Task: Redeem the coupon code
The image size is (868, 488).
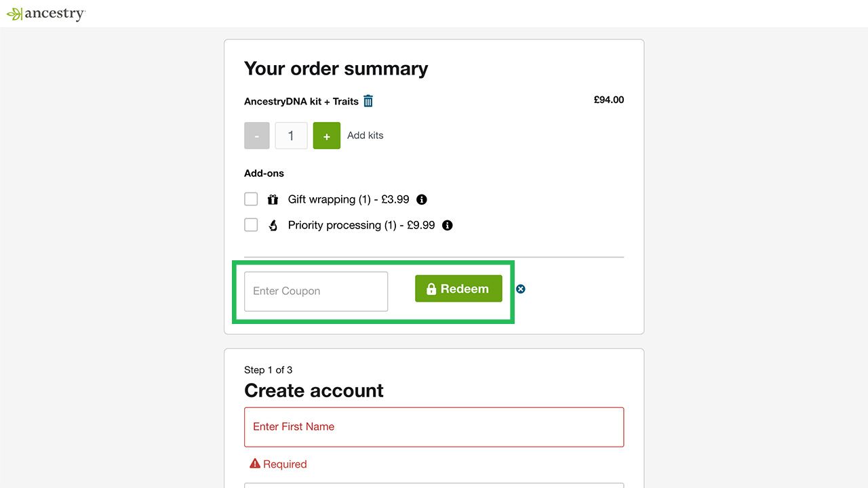Action: [458, 289]
